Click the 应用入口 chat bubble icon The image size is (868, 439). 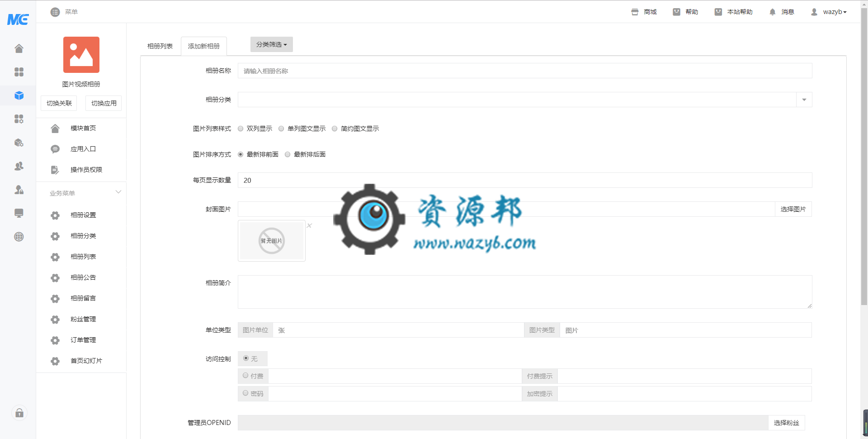pos(55,149)
